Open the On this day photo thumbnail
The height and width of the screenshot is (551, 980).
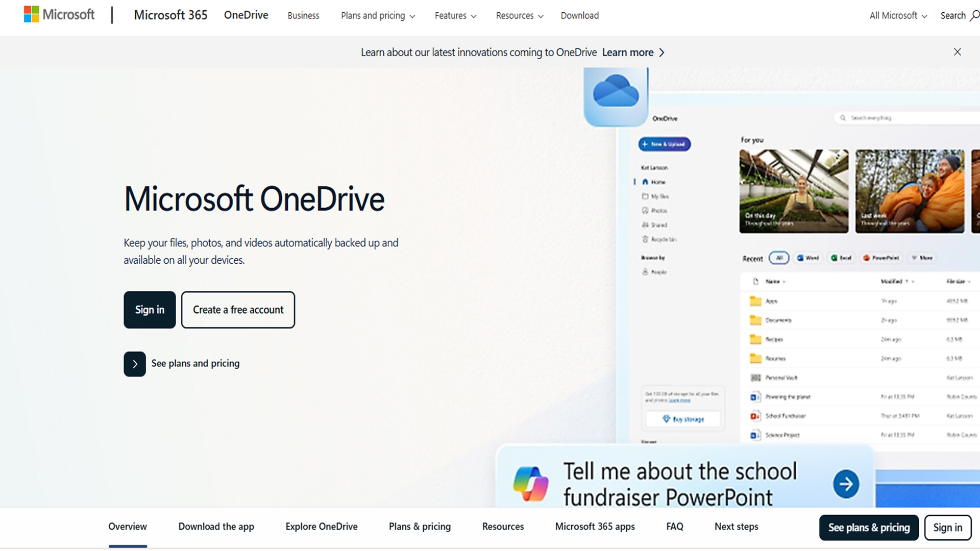pyautogui.click(x=794, y=191)
